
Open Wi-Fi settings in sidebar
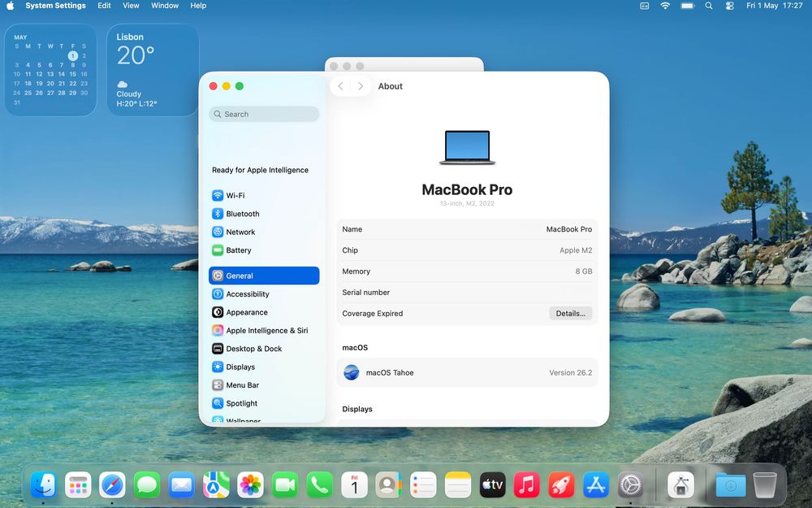(x=264, y=195)
